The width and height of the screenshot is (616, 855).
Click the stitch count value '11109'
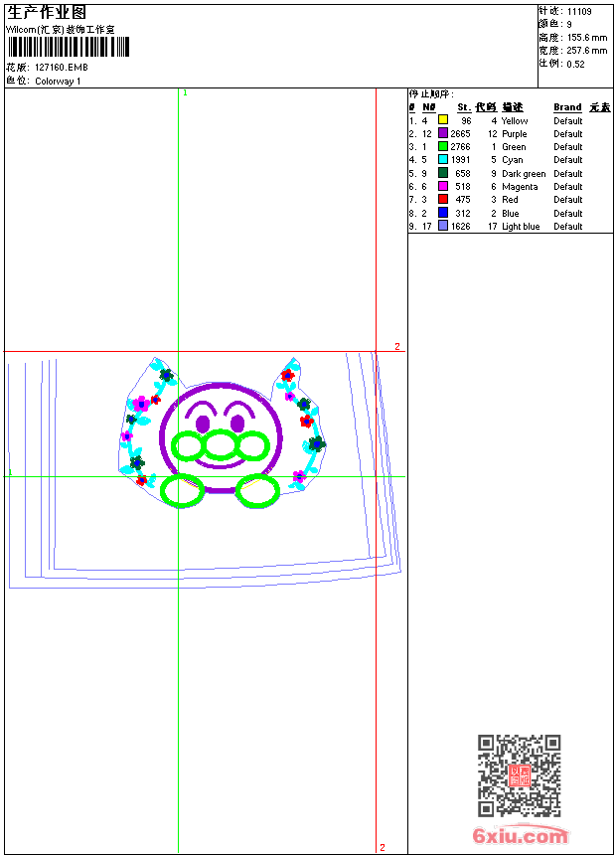579,12
